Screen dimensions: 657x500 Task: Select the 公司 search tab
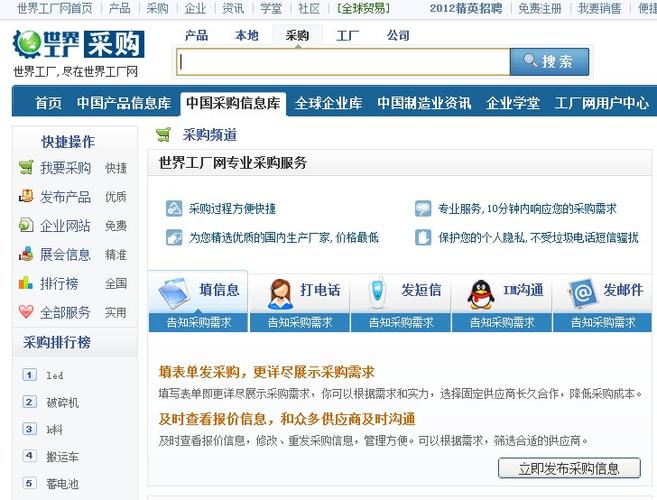398,36
